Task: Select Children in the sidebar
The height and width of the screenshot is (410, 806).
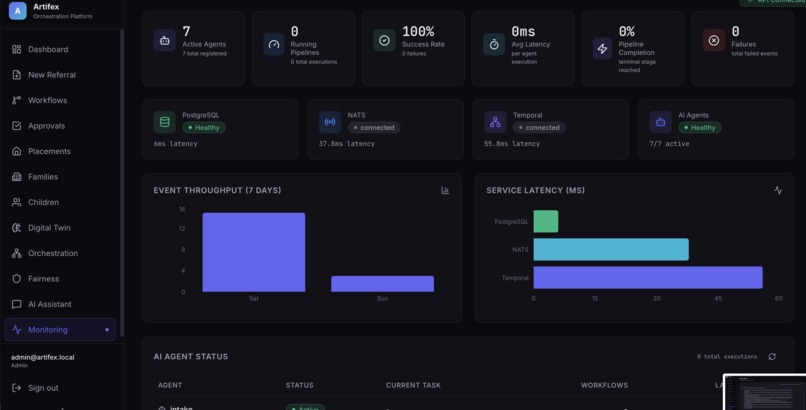Action: (60, 202)
